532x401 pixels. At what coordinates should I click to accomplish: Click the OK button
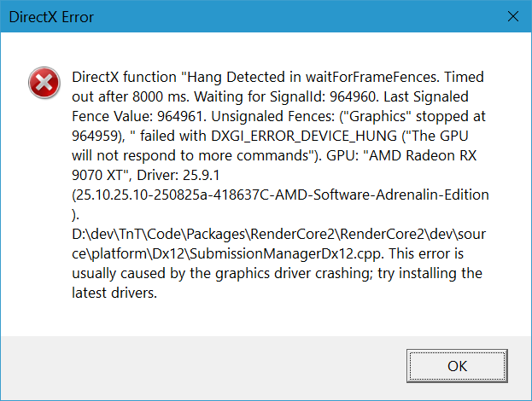pos(457,365)
